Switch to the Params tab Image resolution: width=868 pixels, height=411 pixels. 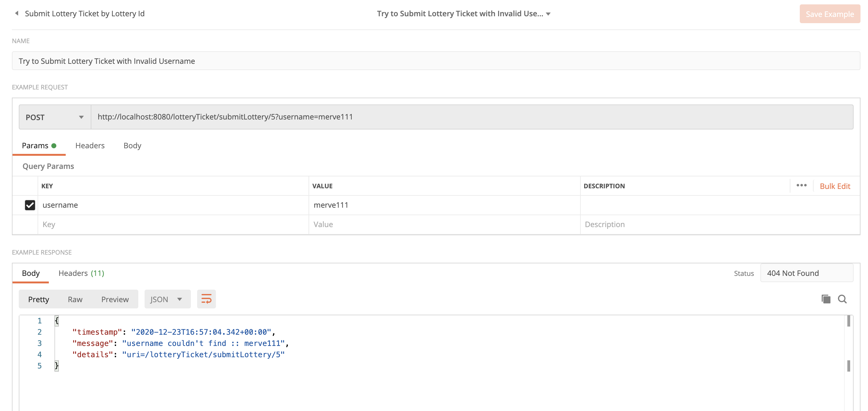pyautogui.click(x=39, y=145)
